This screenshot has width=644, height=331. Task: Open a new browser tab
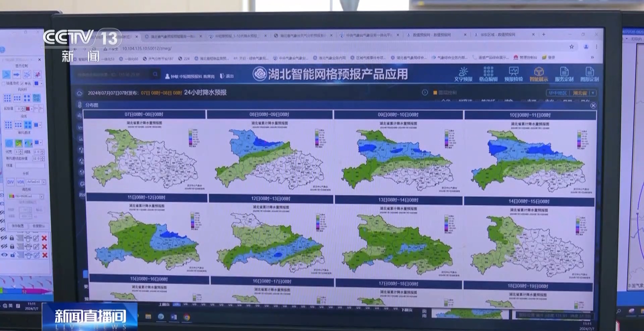pos(544,34)
